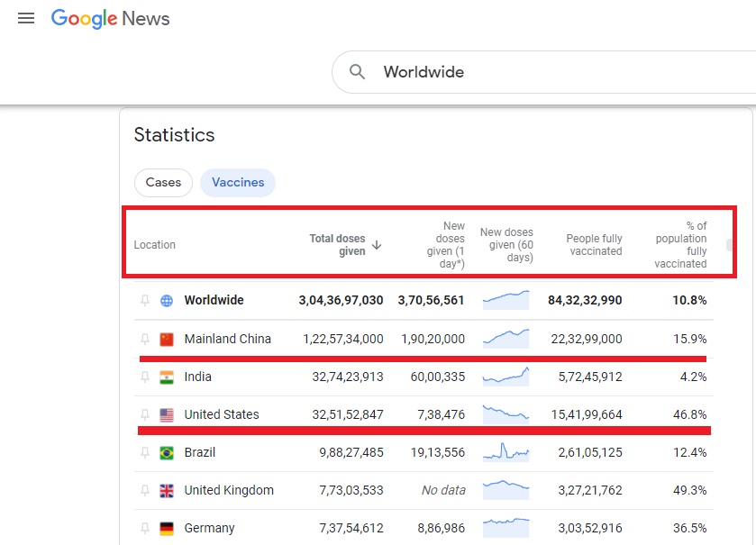
Task: Click United Kingdom 60-day doses sparkline
Action: (x=506, y=490)
